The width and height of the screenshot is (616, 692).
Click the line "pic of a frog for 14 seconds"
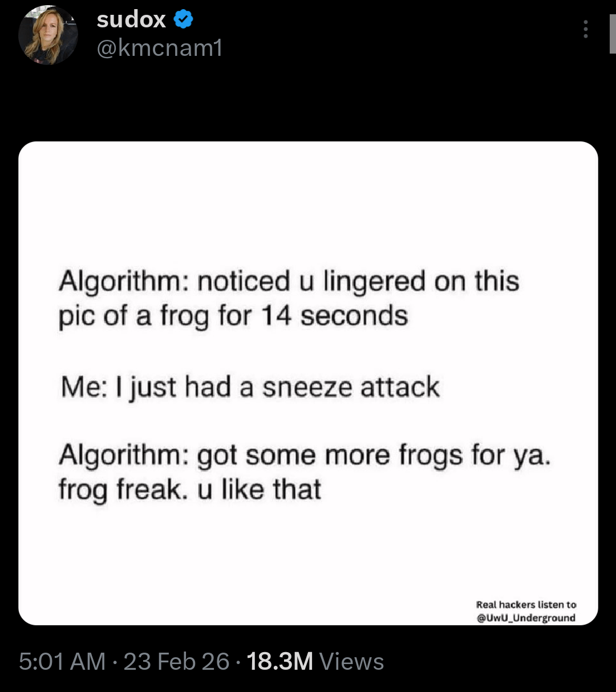coord(233,316)
